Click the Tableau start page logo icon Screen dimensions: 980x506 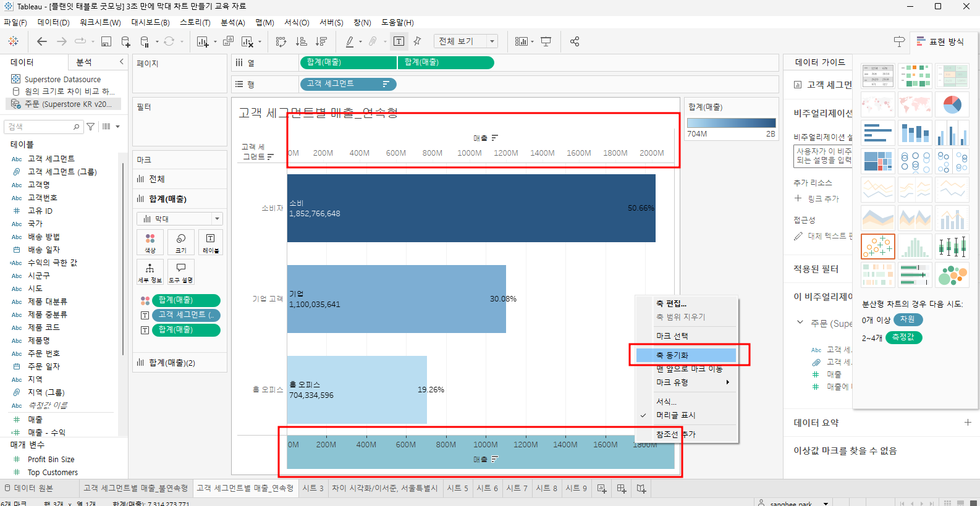click(x=13, y=41)
